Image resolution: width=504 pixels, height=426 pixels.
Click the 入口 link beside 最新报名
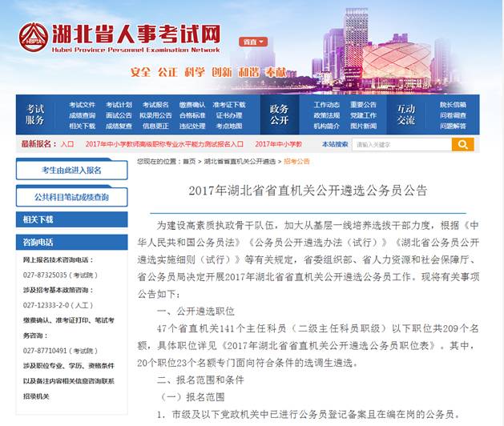coord(67,144)
